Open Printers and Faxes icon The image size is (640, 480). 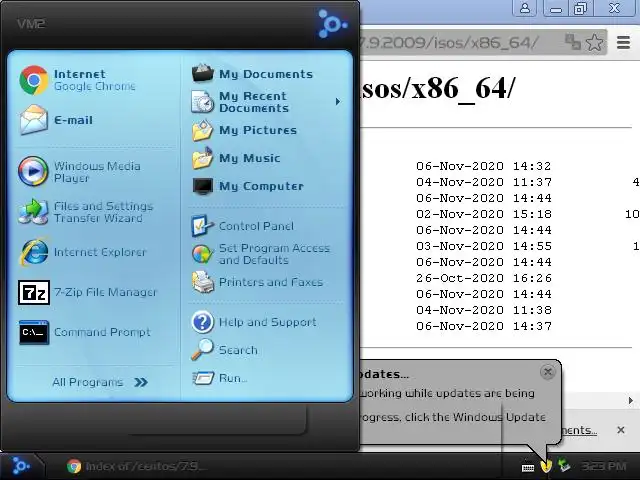pos(202,282)
